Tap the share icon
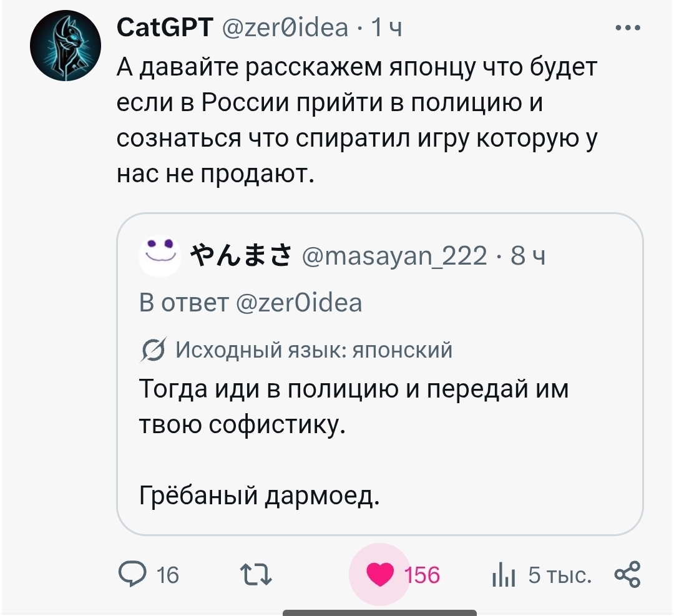Image resolution: width=674 pixels, height=616 pixels. tap(627, 574)
